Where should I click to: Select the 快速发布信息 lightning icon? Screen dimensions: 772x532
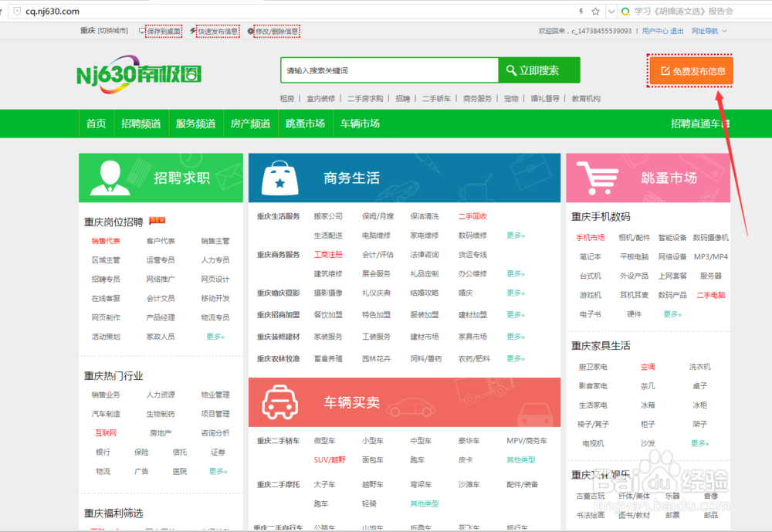(193, 31)
